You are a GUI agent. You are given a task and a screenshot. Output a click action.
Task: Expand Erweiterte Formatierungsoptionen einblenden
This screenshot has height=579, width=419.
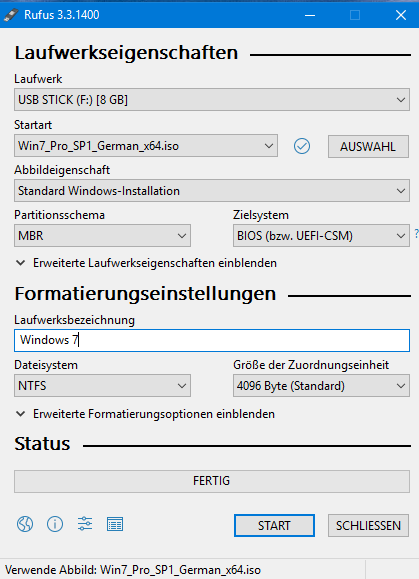pyautogui.click(x=145, y=414)
